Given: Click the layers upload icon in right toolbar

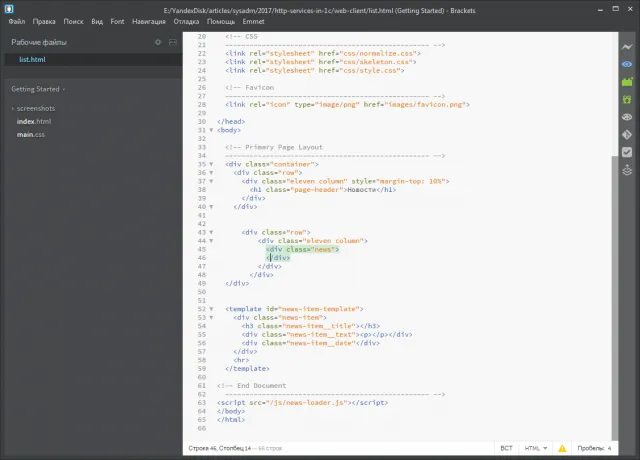Looking at the screenshot, I should click(627, 170).
